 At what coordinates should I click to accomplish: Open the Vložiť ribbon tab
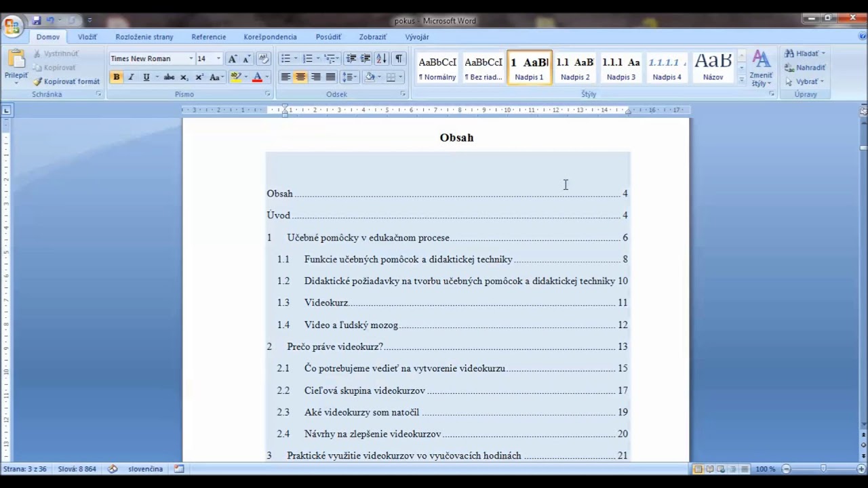point(87,37)
